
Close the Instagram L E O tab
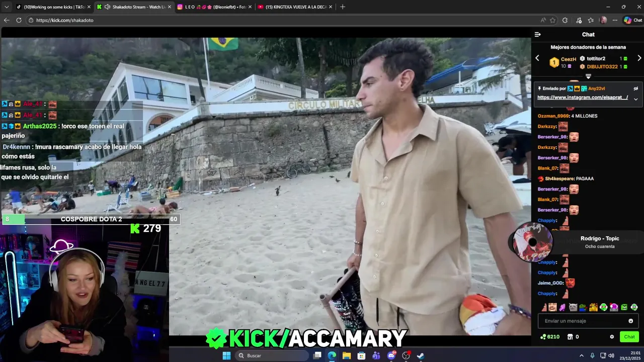(x=250, y=7)
